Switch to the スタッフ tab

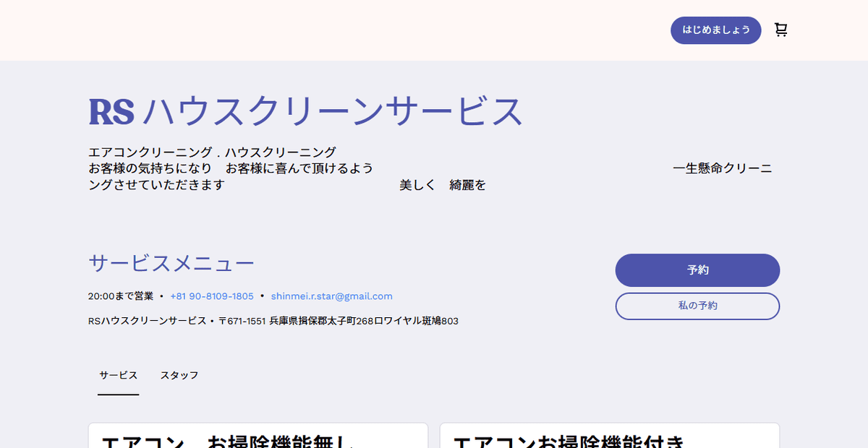coord(179,376)
